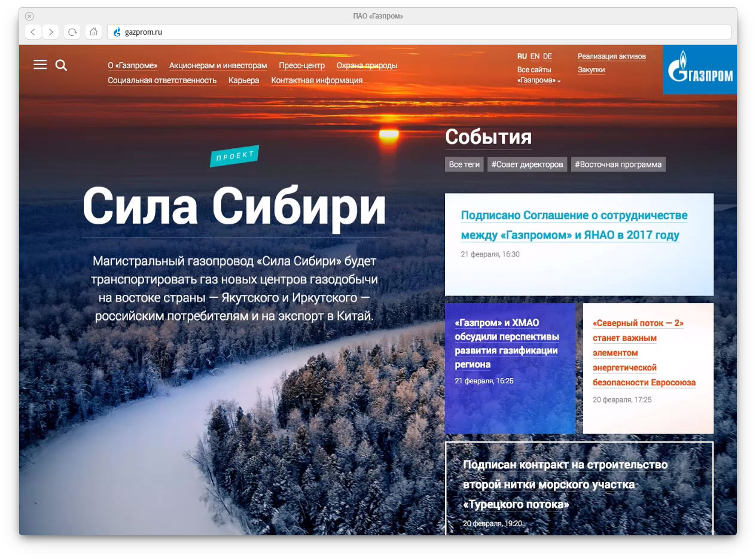Open the hamburger menu icon
This screenshot has width=756, height=558.
point(40,65)
